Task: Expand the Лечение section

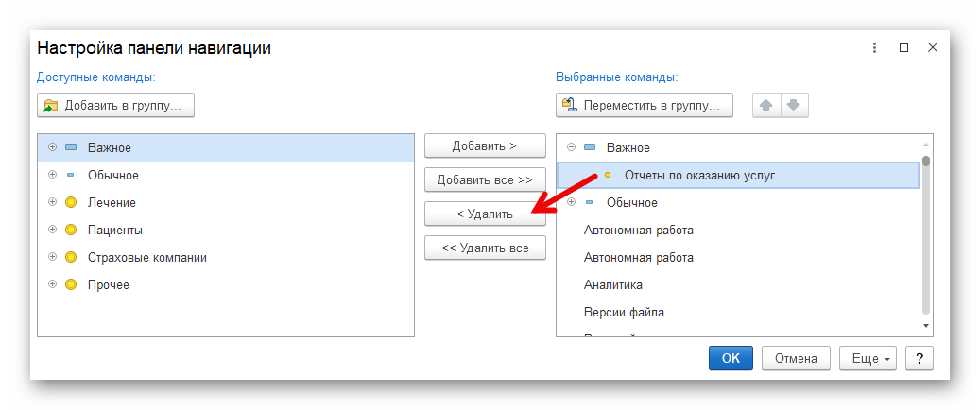Action: pos(53,202)
